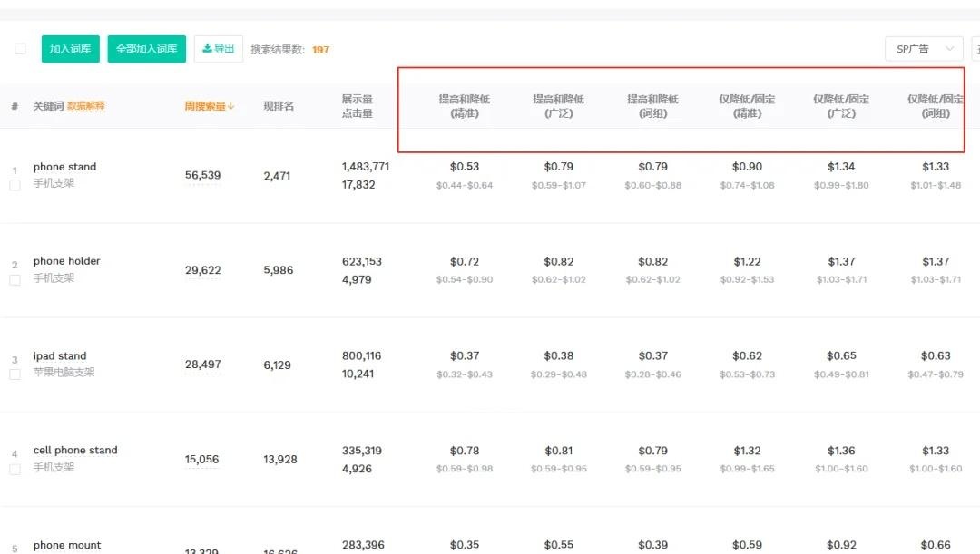
Task: Click search volume 28,497
Action: [x=202, y=364]
